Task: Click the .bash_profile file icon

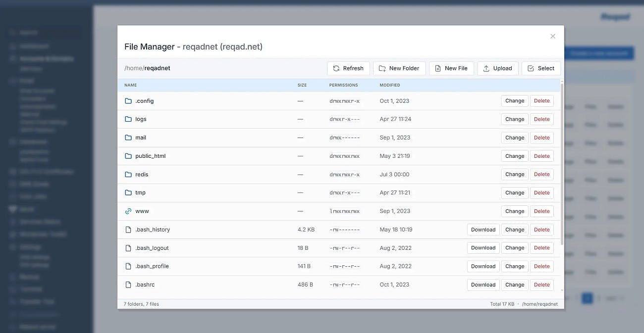Action: click(x=128, y=266)
